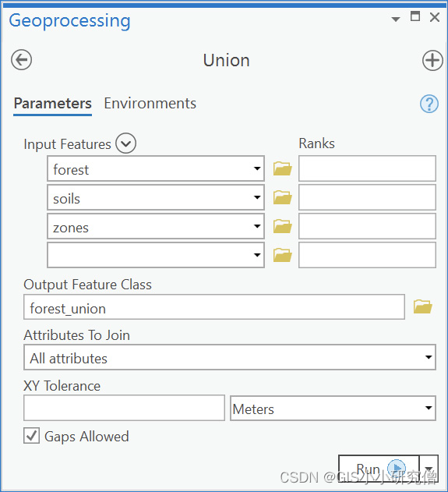Uncheck the Gaps Allowed checkbox
The image size is (448, 492).
pos(31,436)
